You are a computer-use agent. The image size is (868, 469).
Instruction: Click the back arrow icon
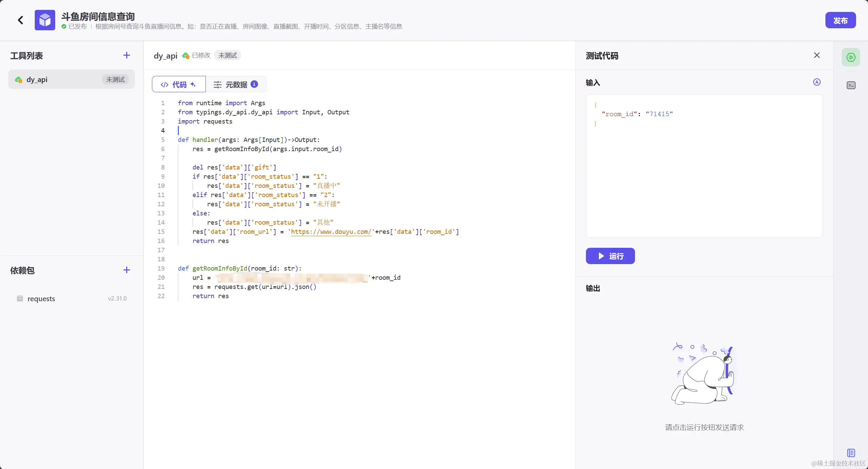pos(20,20)
